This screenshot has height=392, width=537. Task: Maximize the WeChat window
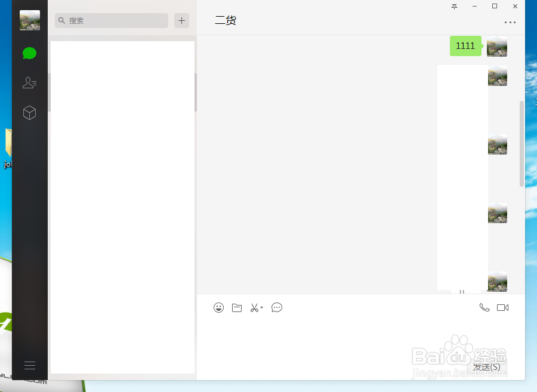coord(495,6)
